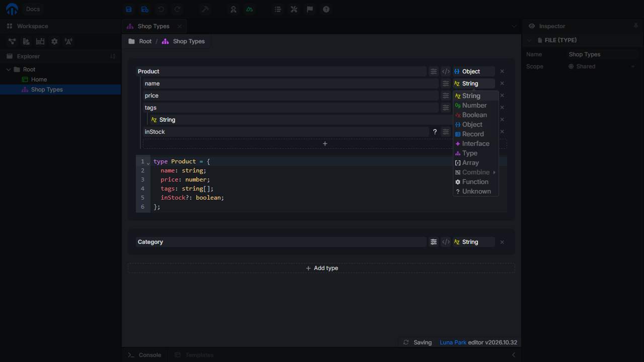Toggle the code view for Category type

click(446, 242)
